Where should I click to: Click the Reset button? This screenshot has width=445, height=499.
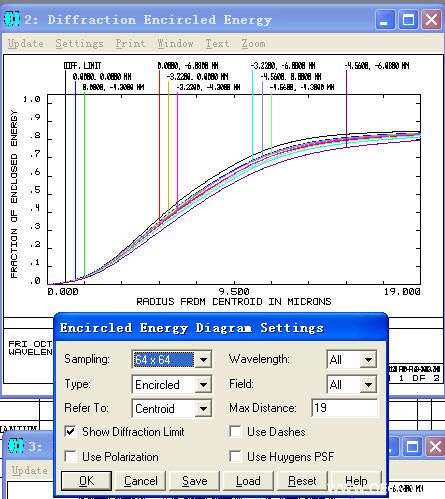pyautogui.click(x=302, y=481)
